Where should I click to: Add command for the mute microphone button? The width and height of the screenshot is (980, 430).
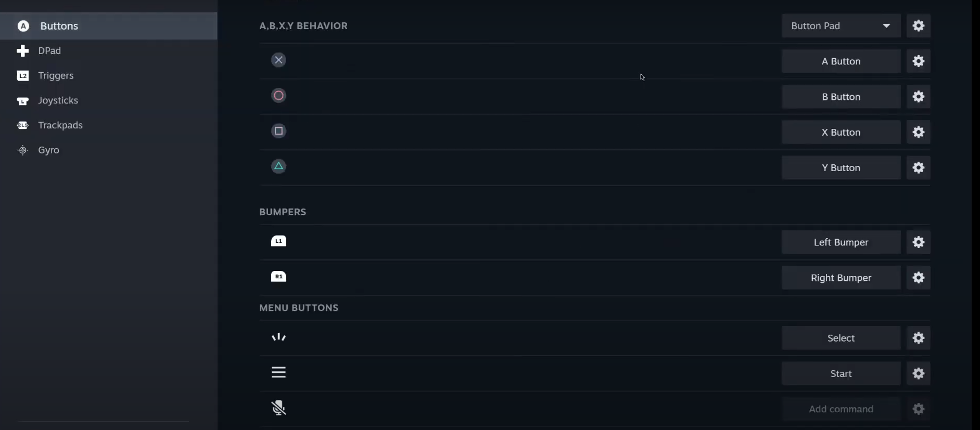coord(841,409)
